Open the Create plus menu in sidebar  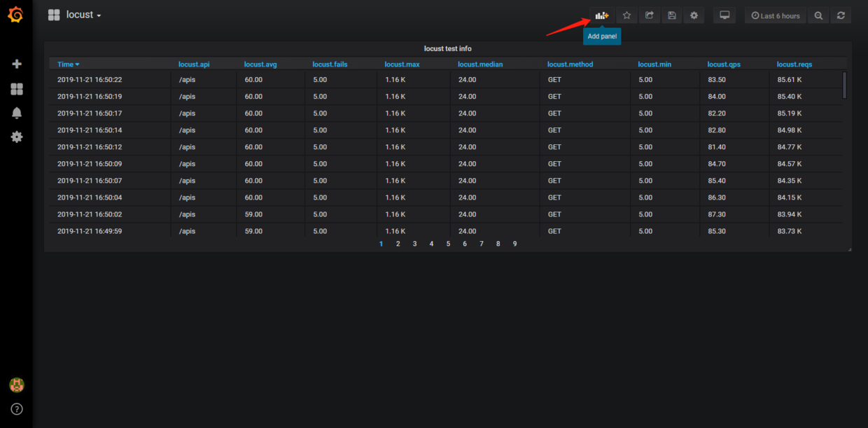[17, 64]
